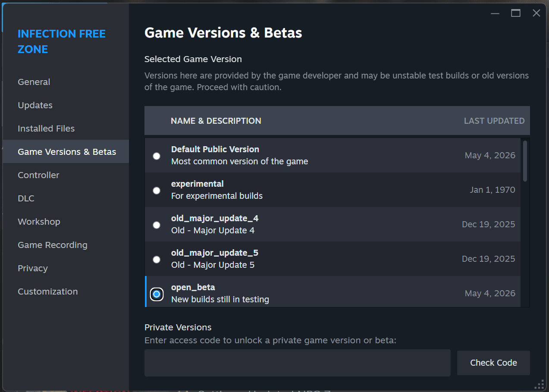Select the Game Versions & Betas tab
The width and height of the screenshot is (549, 392).
click(x=67, y=152)
